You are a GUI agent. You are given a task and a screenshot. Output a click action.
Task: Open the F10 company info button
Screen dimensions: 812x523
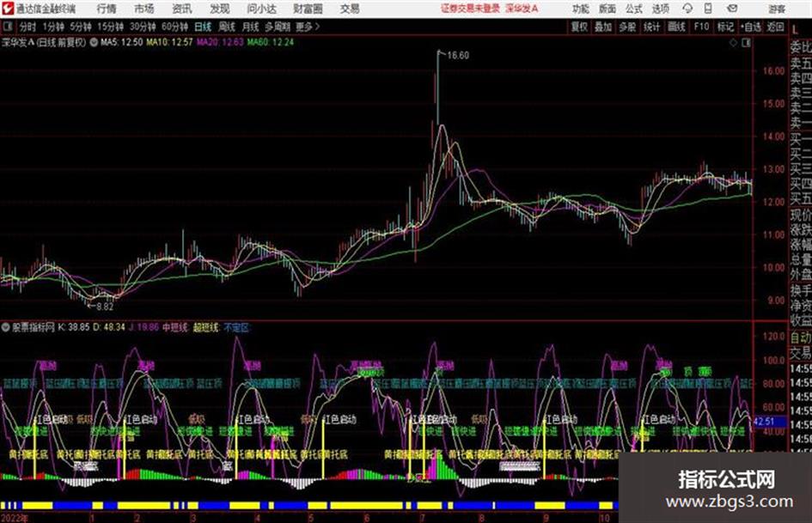(701, 27)
